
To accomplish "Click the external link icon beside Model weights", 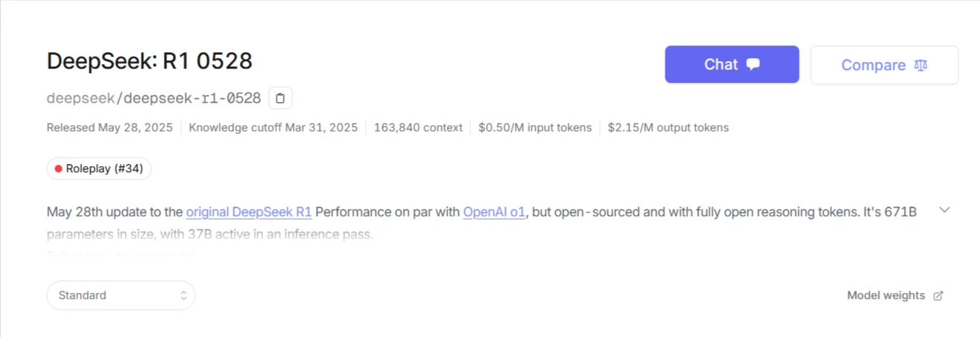I will [938, 295].
